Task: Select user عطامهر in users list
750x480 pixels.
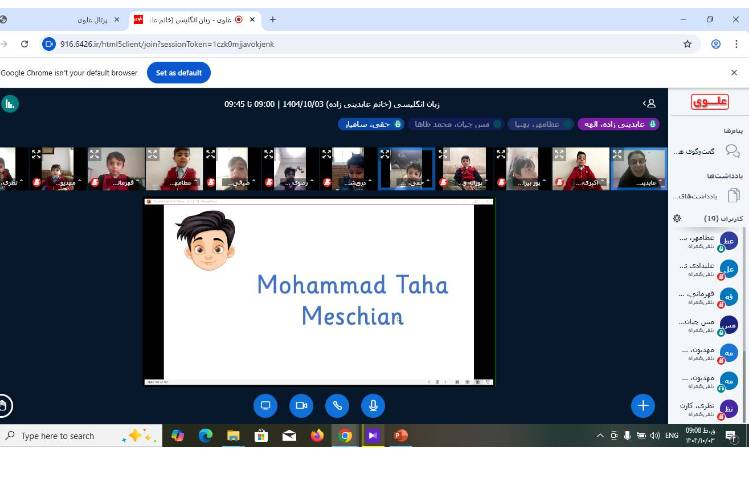Action: click(707, 241)
